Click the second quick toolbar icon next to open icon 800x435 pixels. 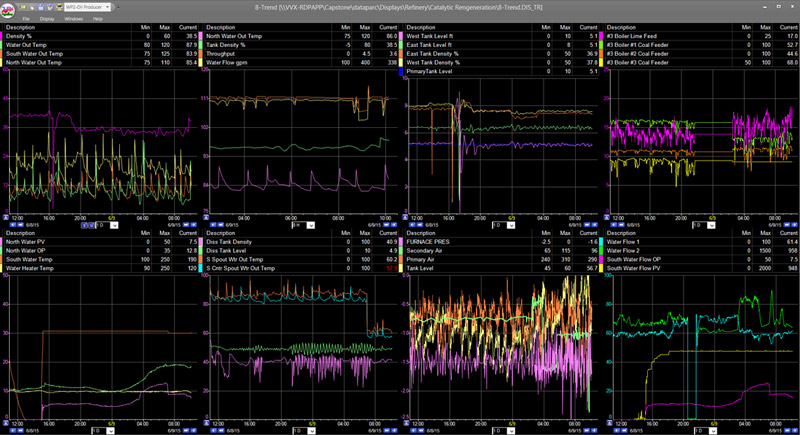[x=32, y=7]
